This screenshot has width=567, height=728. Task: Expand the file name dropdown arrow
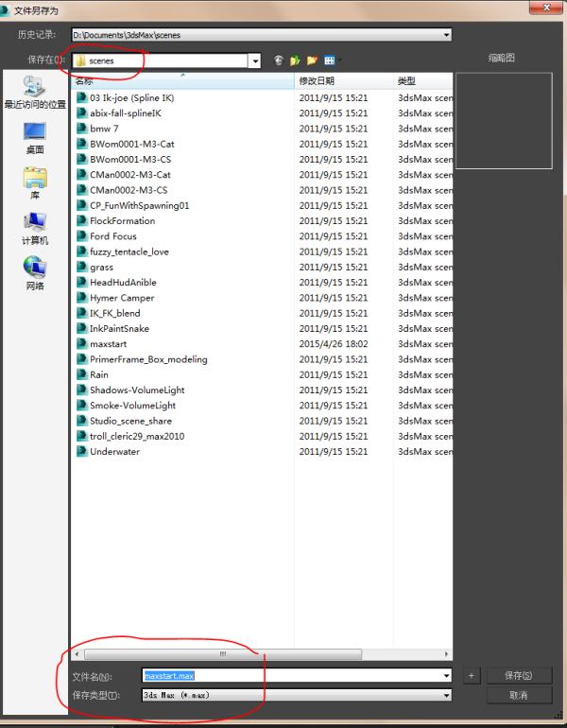point(445,676)
